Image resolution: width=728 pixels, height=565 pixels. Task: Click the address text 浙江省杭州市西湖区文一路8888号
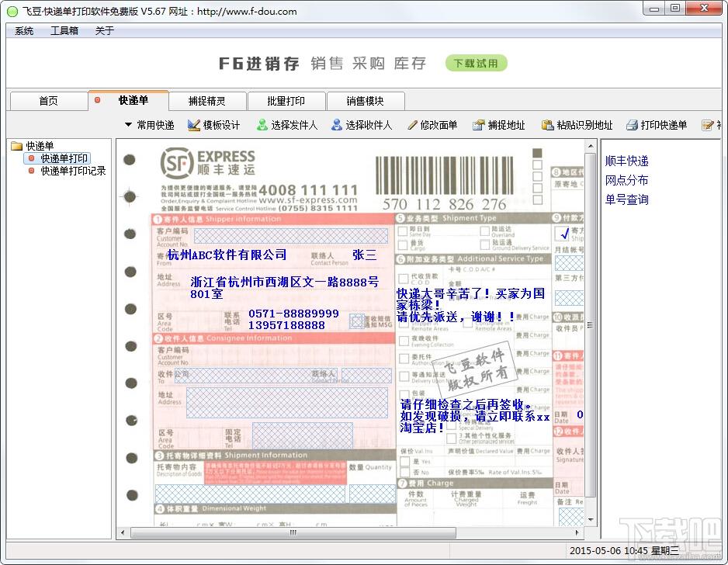[285, 282]
